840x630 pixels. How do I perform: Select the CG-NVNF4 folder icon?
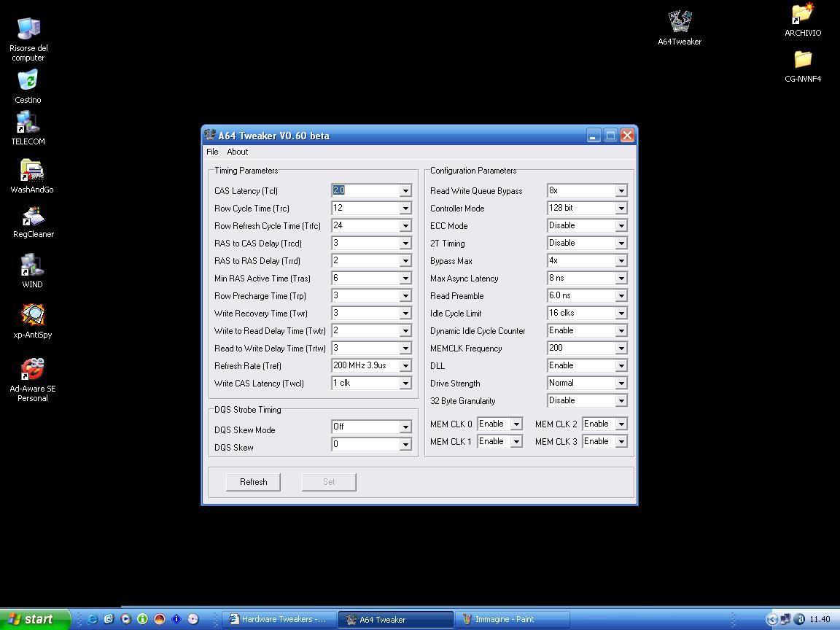803,66
